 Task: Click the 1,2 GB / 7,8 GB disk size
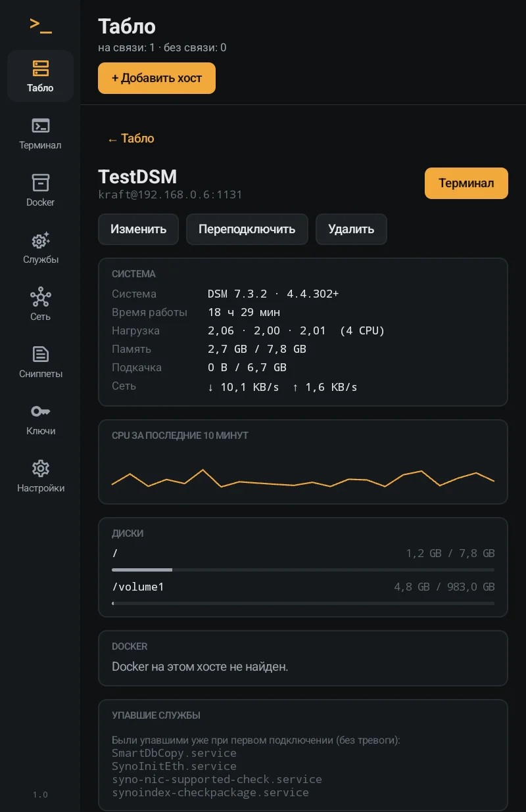pyautogui.click(x=450, y=554)
